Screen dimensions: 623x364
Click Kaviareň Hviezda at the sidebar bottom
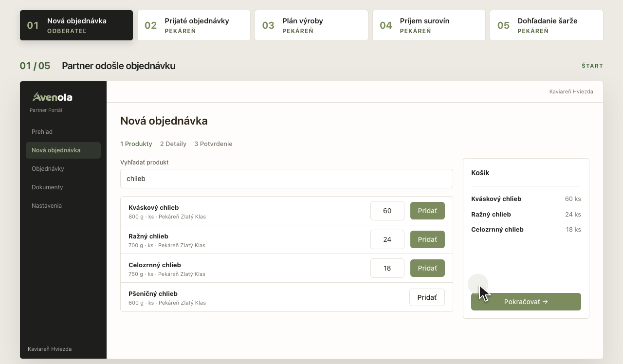pyautogui.click(x=50, y=349)
